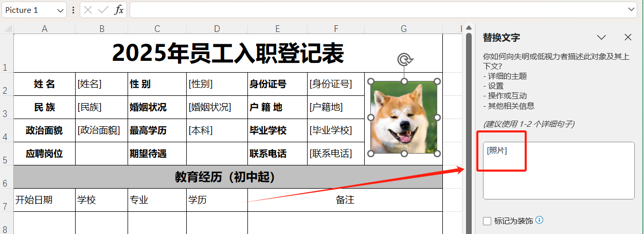Viewport: 644px width, 234px height.
Task: Click the formula bar Cancel X icon
Action: tap(88, 10)
